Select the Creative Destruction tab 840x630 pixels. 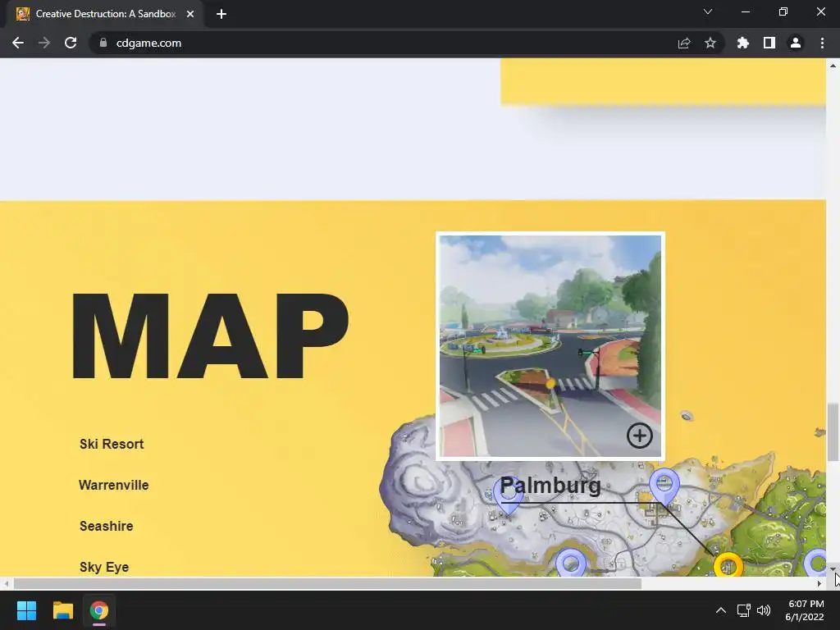point(106,14)
